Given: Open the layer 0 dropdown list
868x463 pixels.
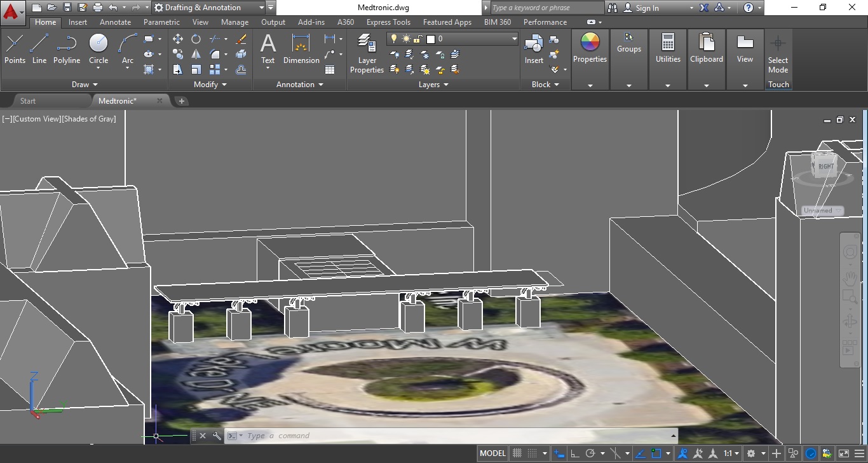Looking at the screenshot, I should pos(452,39).
